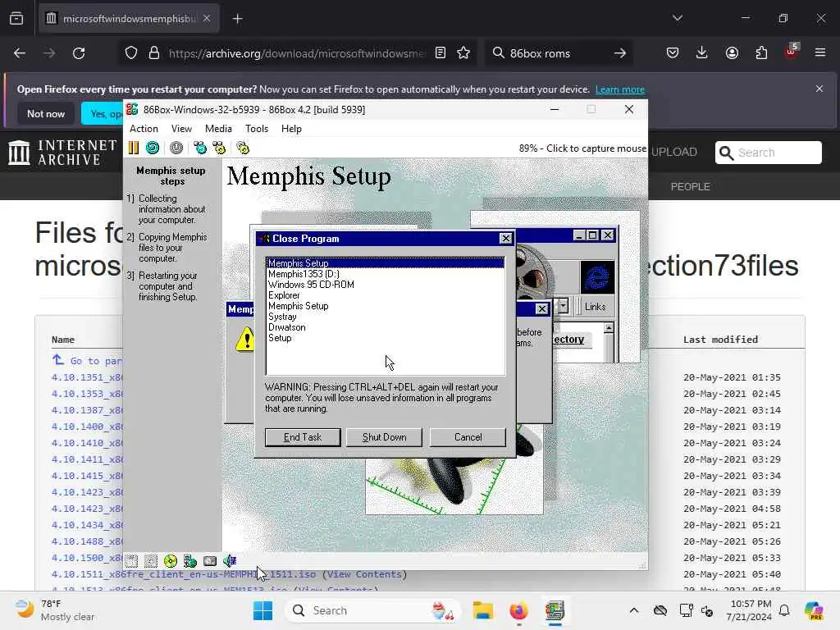This screenshot has width=840, height=630.
Task: Open Learn more link in Firefox bar
Action: click(x=620, y=89)
